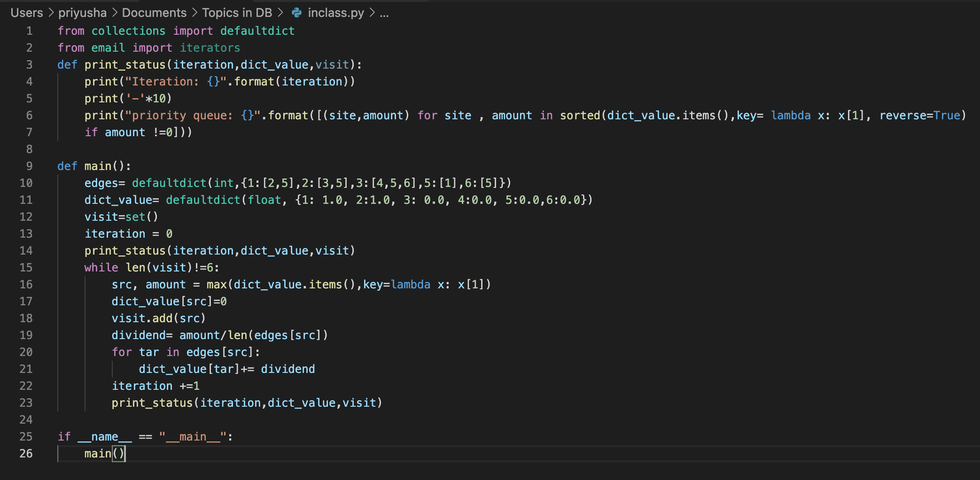Click line number 15 beside the while loop
This screenshot has width=980, height=480.
click(x=26, y=268)
